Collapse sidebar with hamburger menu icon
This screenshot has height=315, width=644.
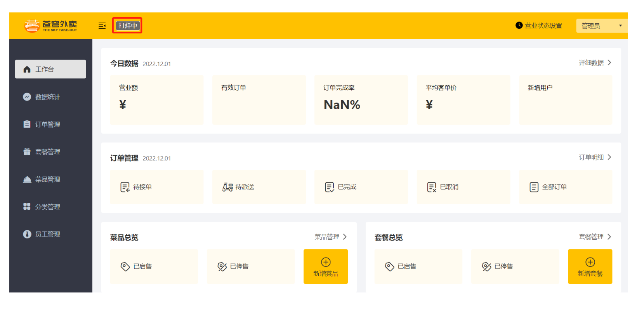(x=102, y=26)
